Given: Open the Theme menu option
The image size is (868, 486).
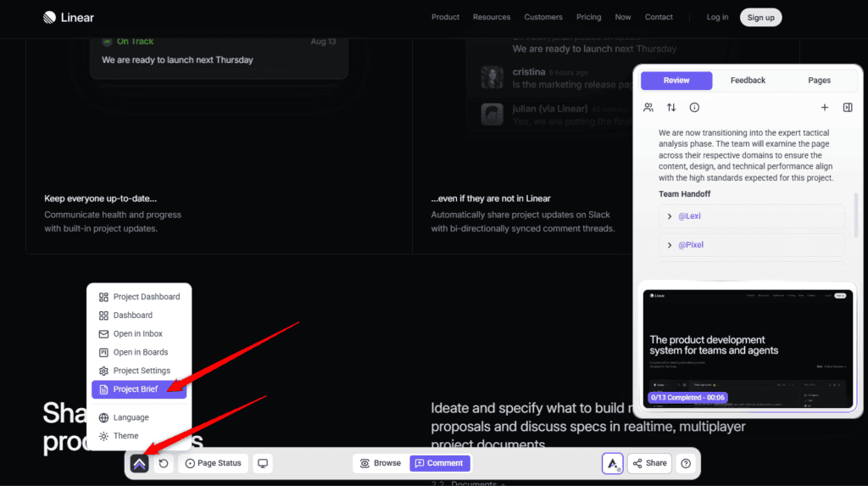Looking at the screenshot, I should [139, 436].
